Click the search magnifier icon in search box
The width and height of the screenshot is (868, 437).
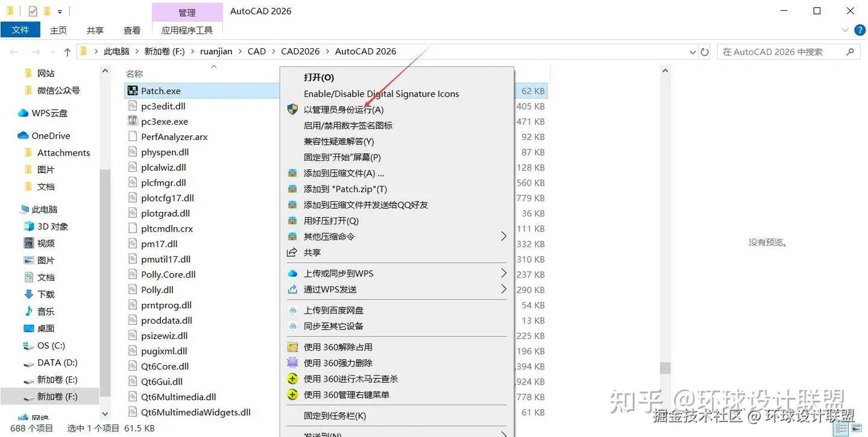pos(851,52)
